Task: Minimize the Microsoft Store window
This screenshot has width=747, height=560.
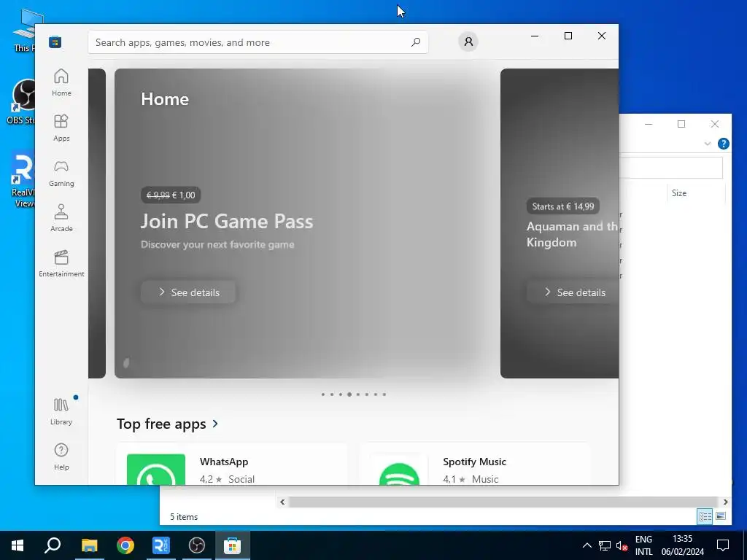Action: 535,36
